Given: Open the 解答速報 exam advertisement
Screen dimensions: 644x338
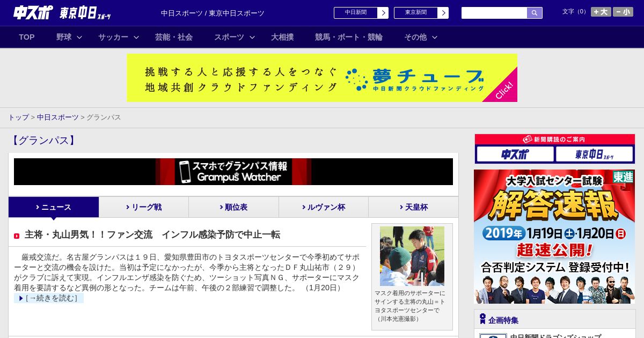Looking at the screenshot, I should click(x=554, y=237).
